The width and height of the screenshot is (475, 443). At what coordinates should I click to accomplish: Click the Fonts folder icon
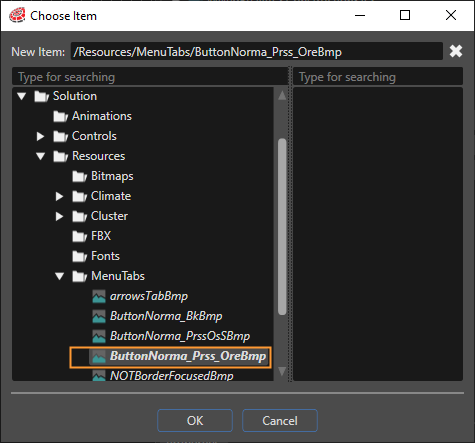[80, 256]
